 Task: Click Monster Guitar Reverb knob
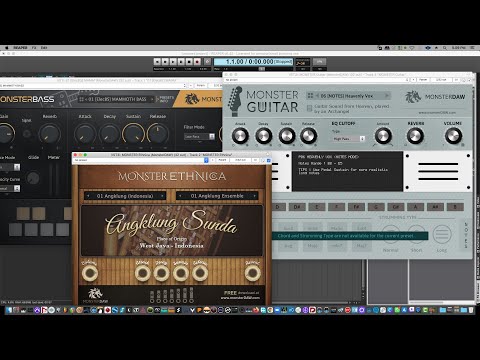click(415, 135)
